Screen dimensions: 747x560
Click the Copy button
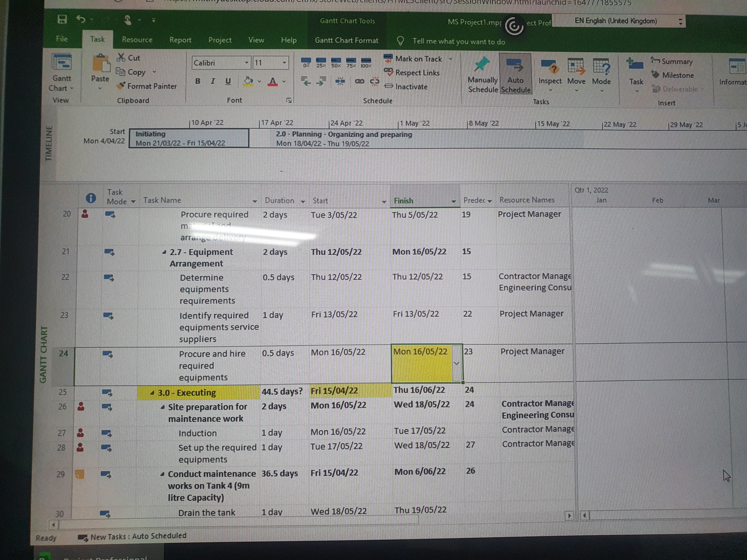tap(131, 72)
